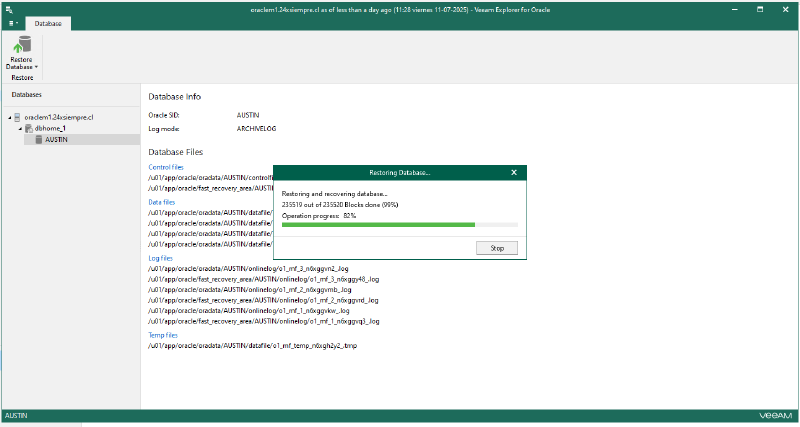The width and height of the screenshot is (800, 427).
Task: Close the Restoring Database dialog
Action: 514,172
